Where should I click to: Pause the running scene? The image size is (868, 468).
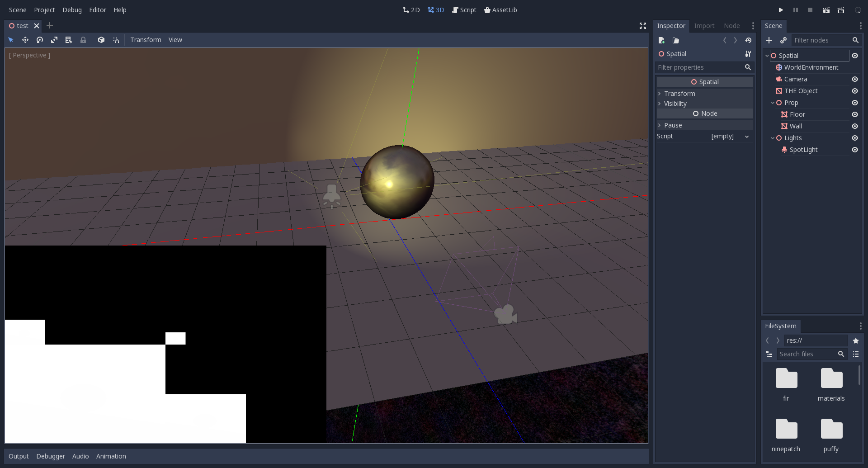click(x=796, y=10)
